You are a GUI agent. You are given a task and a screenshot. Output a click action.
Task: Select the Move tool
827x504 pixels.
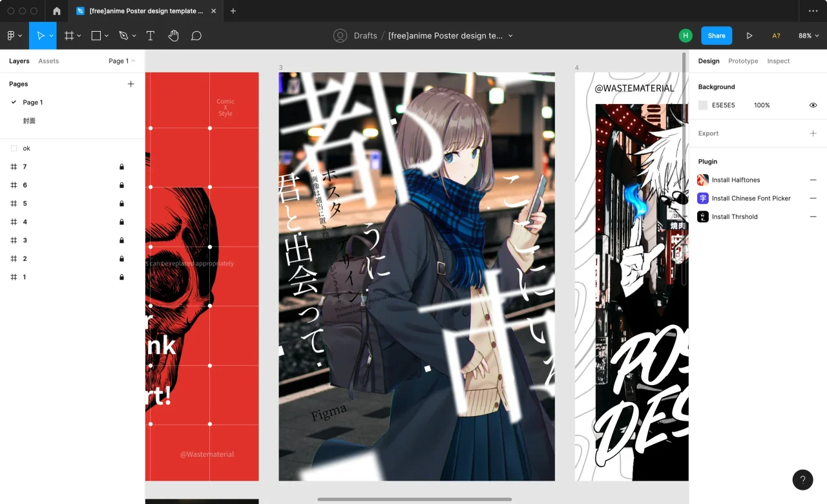pos(40,36)
